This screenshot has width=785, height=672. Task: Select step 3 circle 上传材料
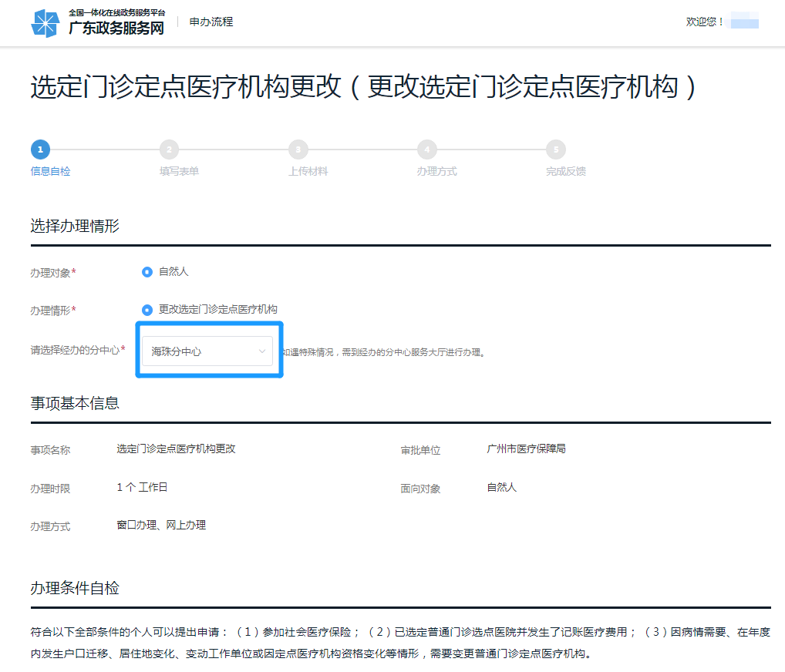(298, 149)
